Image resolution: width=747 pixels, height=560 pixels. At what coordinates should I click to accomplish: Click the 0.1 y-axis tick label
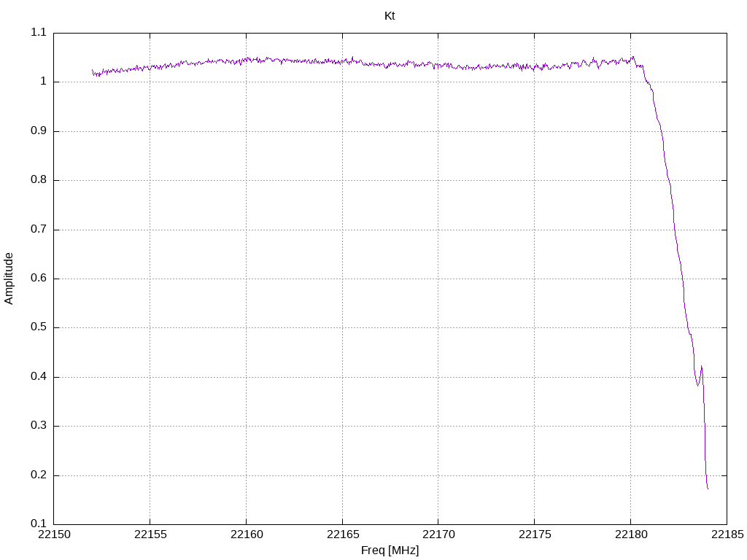click(x=39, y=524)
